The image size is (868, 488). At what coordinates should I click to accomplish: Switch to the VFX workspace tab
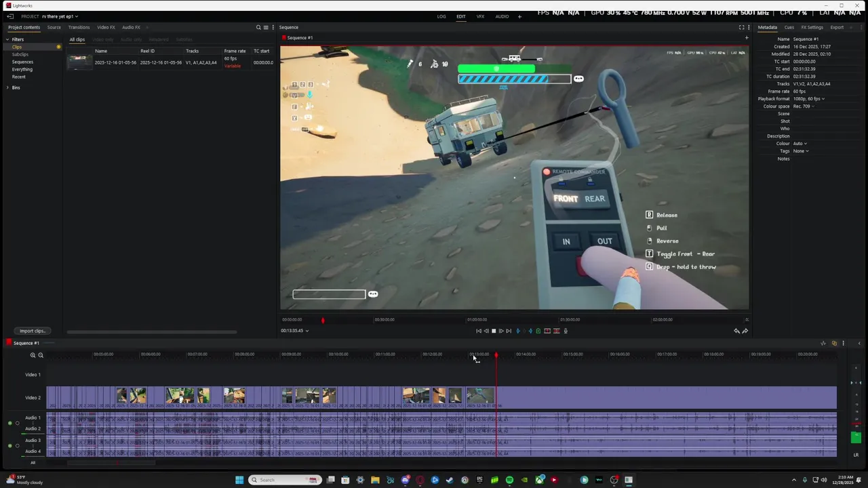pyautogui.click(x=480, y=16)
